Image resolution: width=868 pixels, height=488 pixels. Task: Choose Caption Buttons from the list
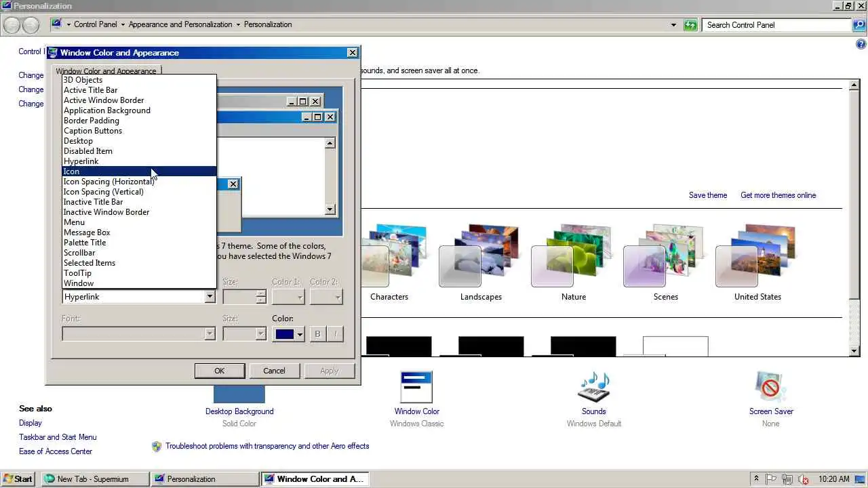139,131
